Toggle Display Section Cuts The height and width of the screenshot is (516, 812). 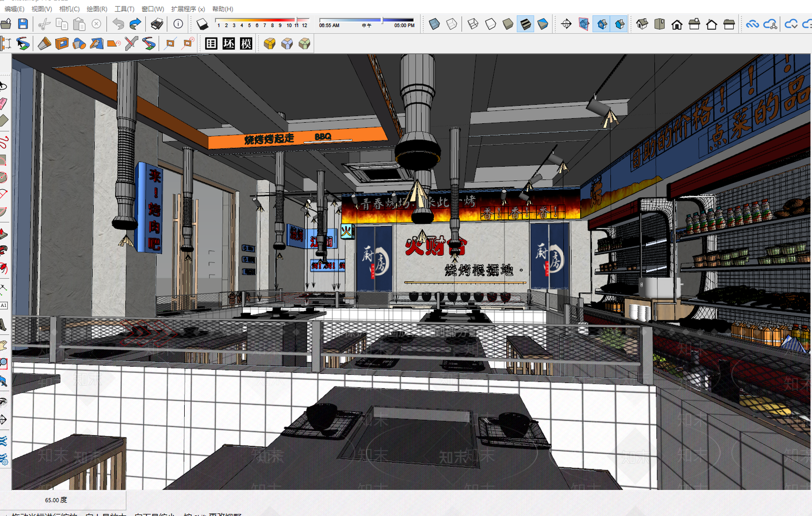(602, 24)
